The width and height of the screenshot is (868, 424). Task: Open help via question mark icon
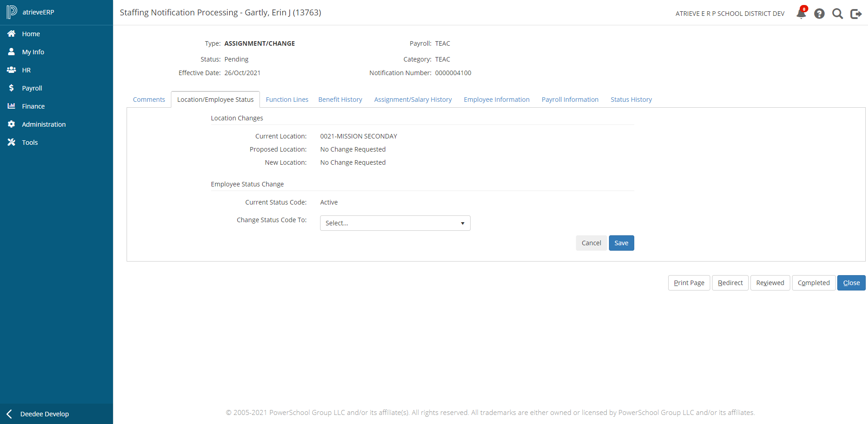coord(819,14)
